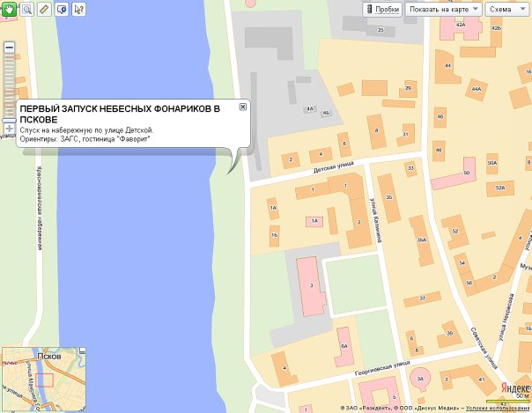Image resolution: width=532 pixels, height=413 pixels.
Task: Click the Георгиевская улица street label
Action: pos(382,369)
